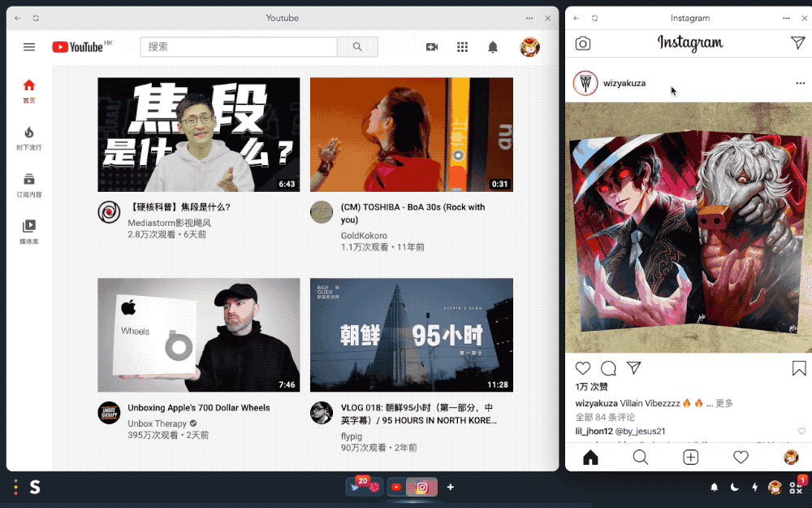
Task: Open the 朝鲜 95小时 video thumbnail
Action: (412, 335)
